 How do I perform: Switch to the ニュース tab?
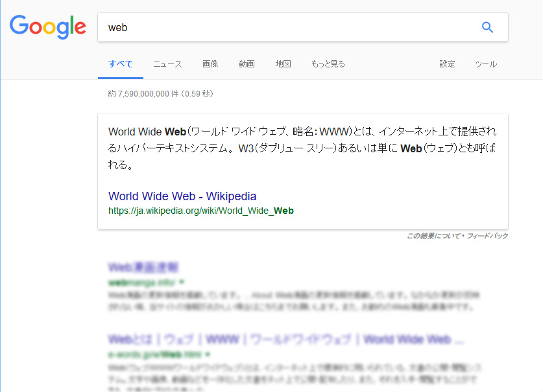167,64
